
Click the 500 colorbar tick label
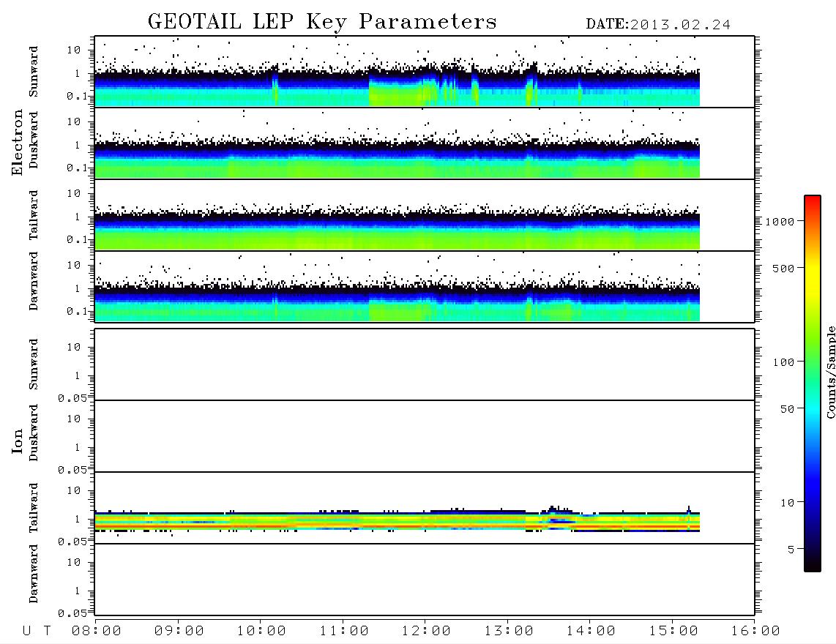click(x=783, y=268)
